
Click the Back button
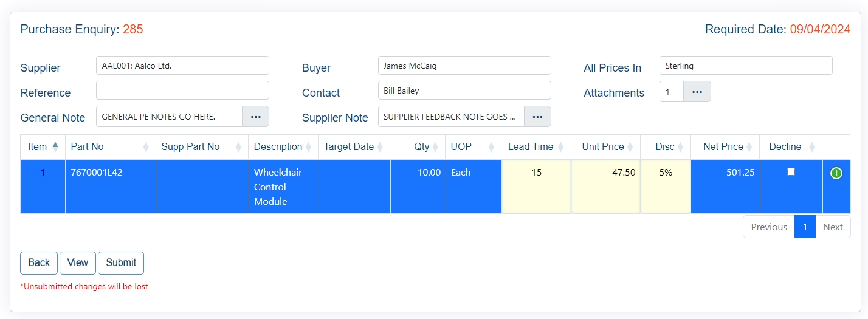point(39,262)
